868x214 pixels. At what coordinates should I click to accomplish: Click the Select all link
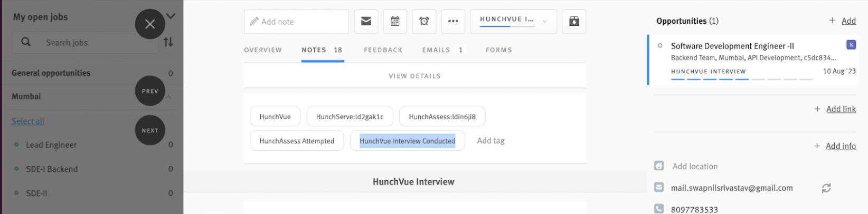[x=28, y=121]
